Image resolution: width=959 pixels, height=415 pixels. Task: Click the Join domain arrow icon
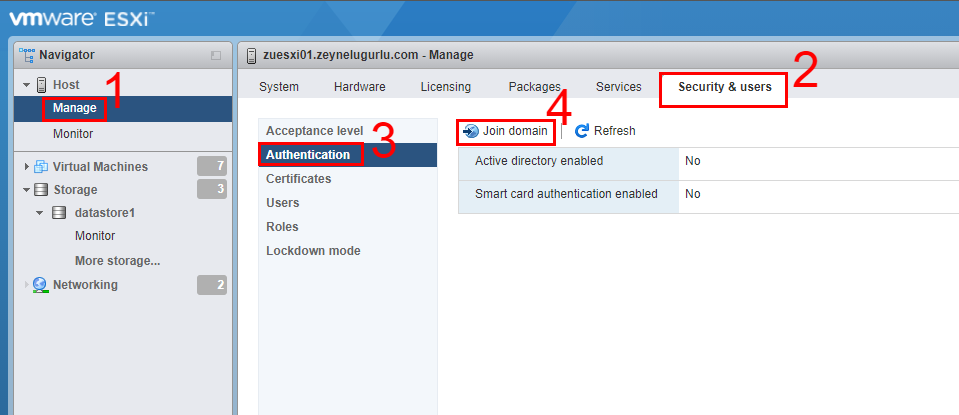tap(471, 131)
